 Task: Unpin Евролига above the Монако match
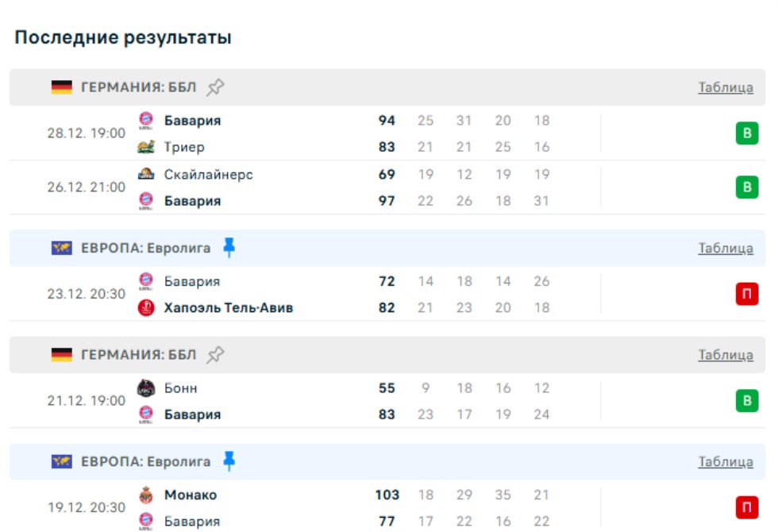229,461
